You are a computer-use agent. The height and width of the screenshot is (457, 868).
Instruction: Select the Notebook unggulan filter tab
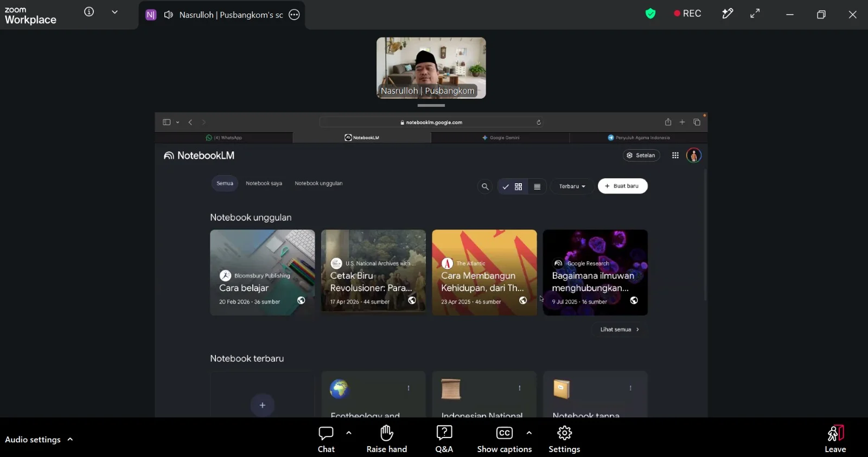(318, 183)
